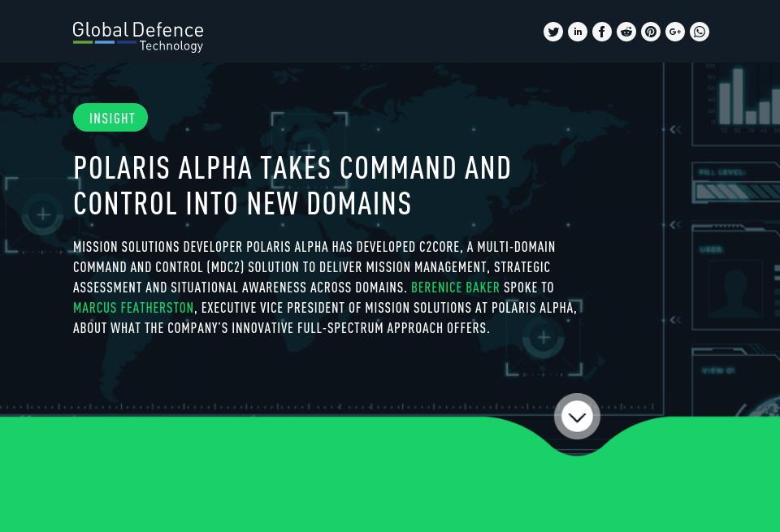Collapse the Fill Level panel via its chevron
The image size is (780, 532).
[674, 224]
